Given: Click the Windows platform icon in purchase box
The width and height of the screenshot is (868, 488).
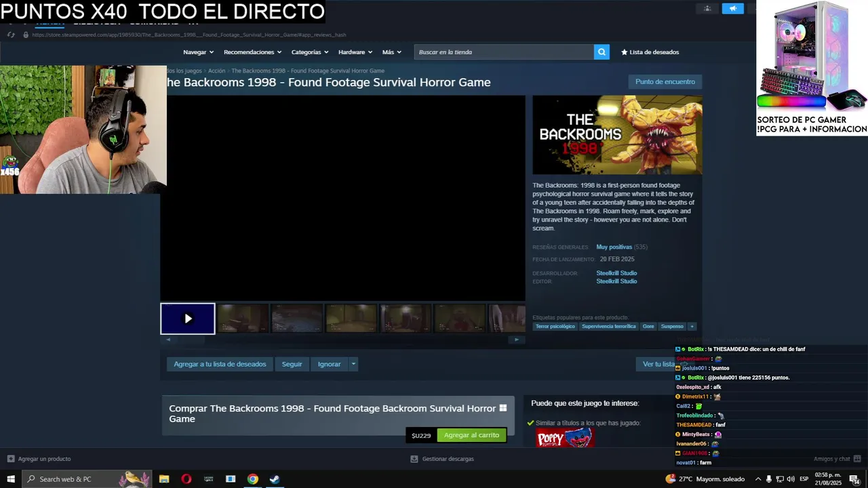Looking at the screenshot, I should [x=503, y=408].
